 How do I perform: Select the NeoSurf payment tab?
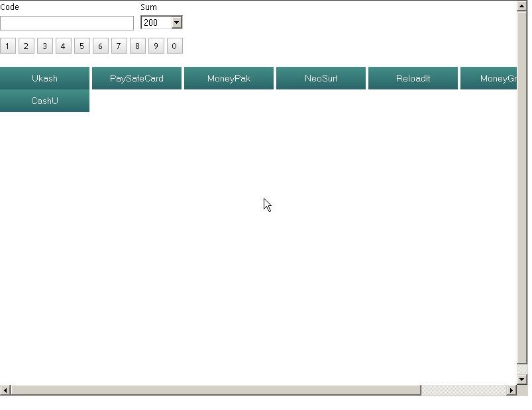pos(321,78)
